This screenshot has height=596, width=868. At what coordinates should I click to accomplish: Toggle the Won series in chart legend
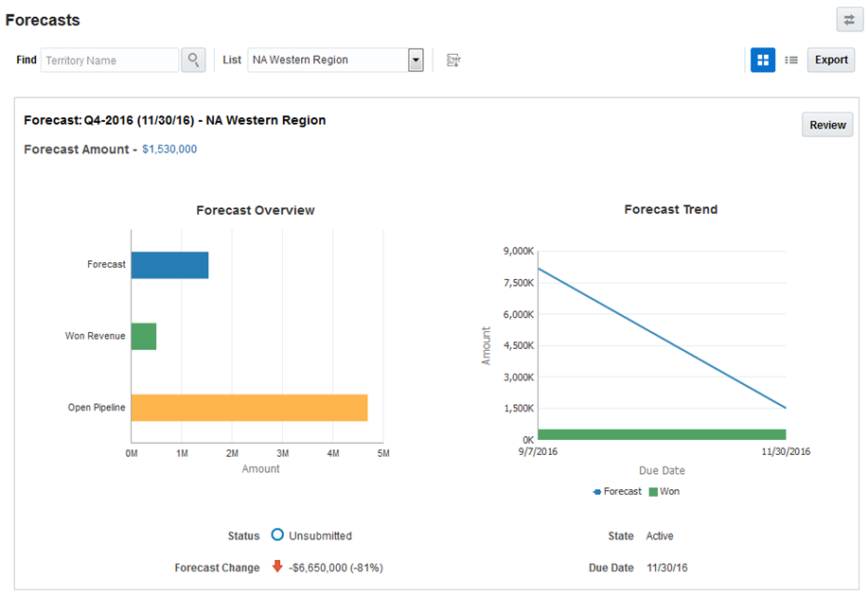pyautogui.click(x=664, y=492)
